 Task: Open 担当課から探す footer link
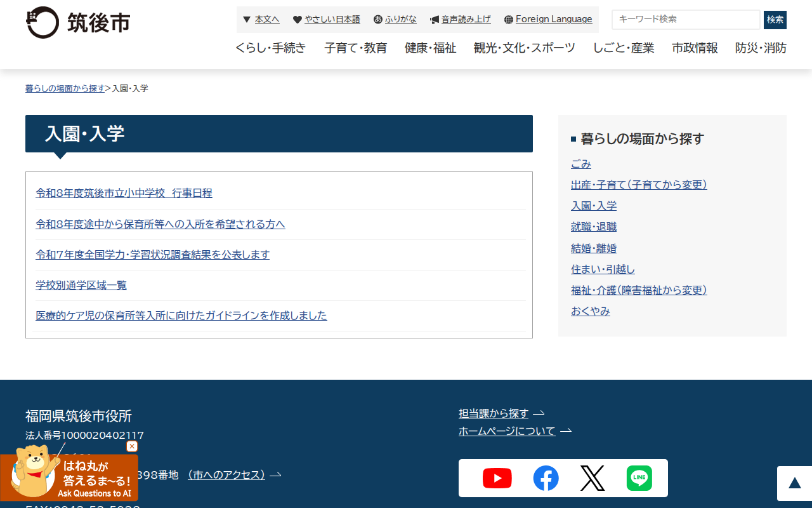pyautogui.click(x=494, y=413)
